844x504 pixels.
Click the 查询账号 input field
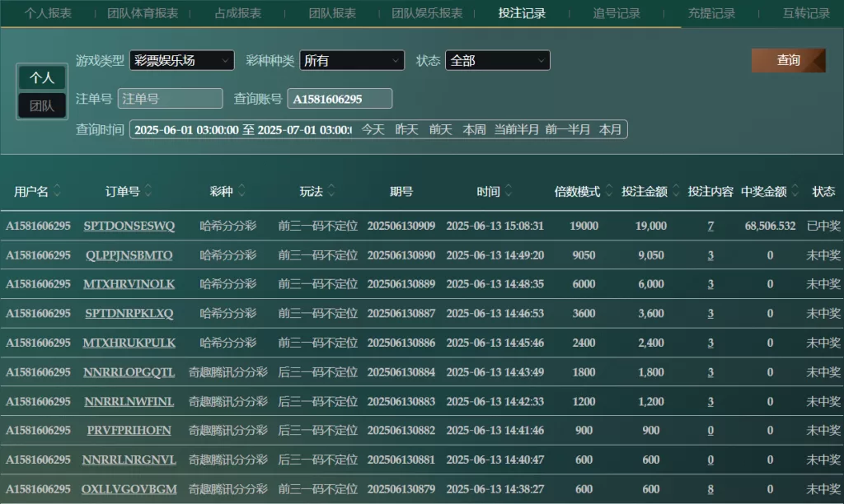(x=340, y=99)
